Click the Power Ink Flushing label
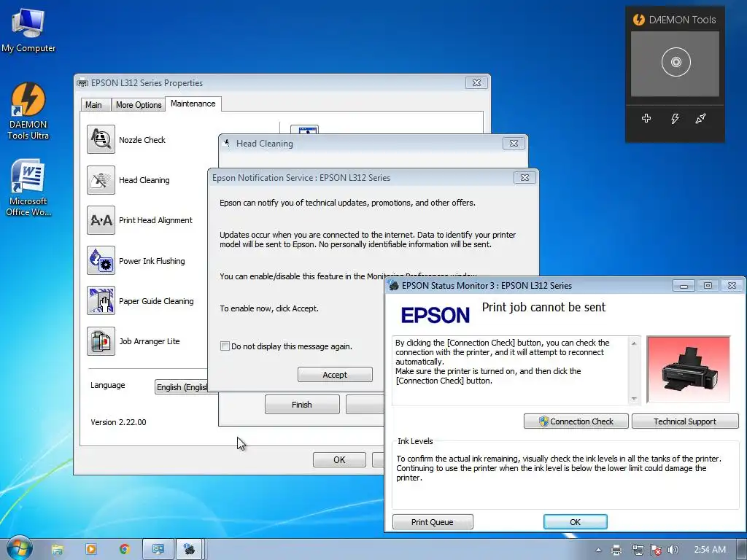Viewport: 747px width, 560px height. point(152,261)
